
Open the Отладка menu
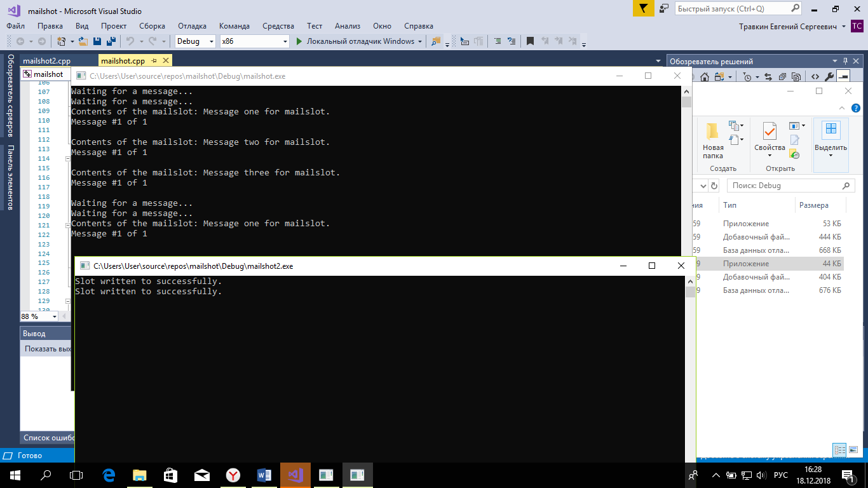click(x=192, y=26)
